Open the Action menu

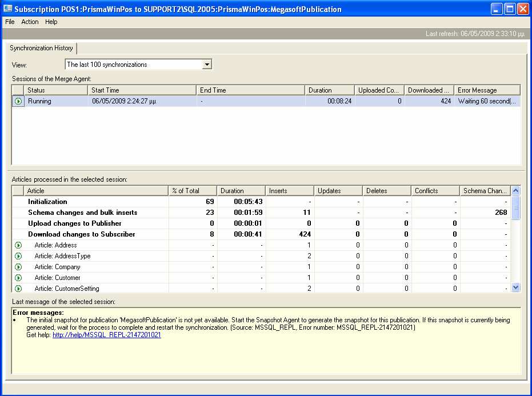coord(30,22)
